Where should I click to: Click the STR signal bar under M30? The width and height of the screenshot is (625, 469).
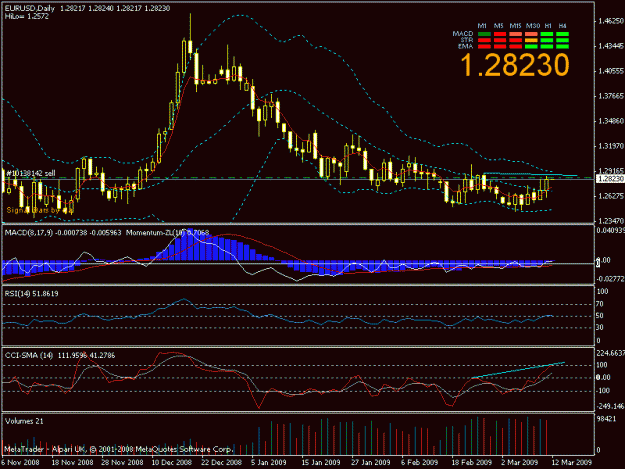click(x=531, y=40)
